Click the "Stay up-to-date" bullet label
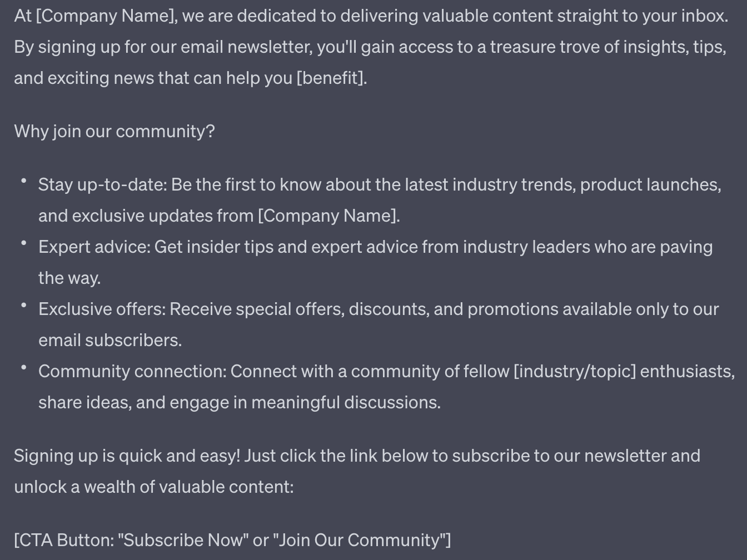Viewport: 747px width, 560px height. [x=102, y=184]
